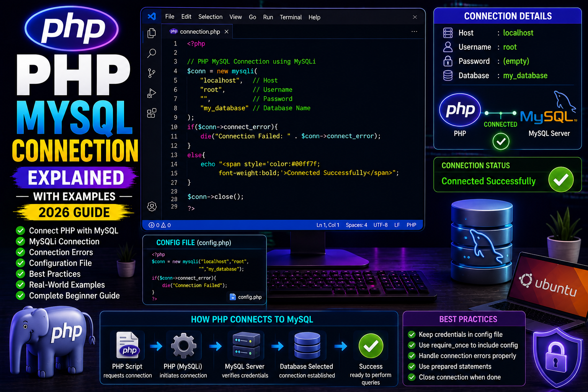
Task: Click Spaces: 4 indentation setting
Action: click(356, 225)
